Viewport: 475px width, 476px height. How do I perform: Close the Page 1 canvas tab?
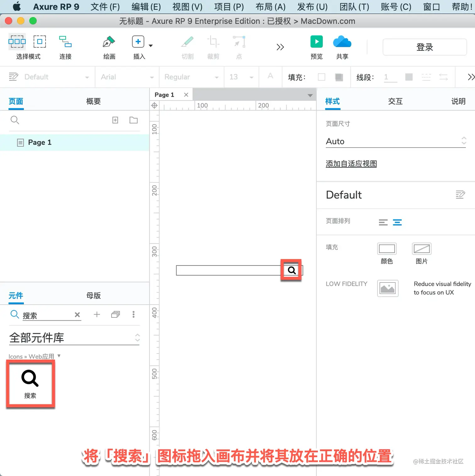point(186,95)
